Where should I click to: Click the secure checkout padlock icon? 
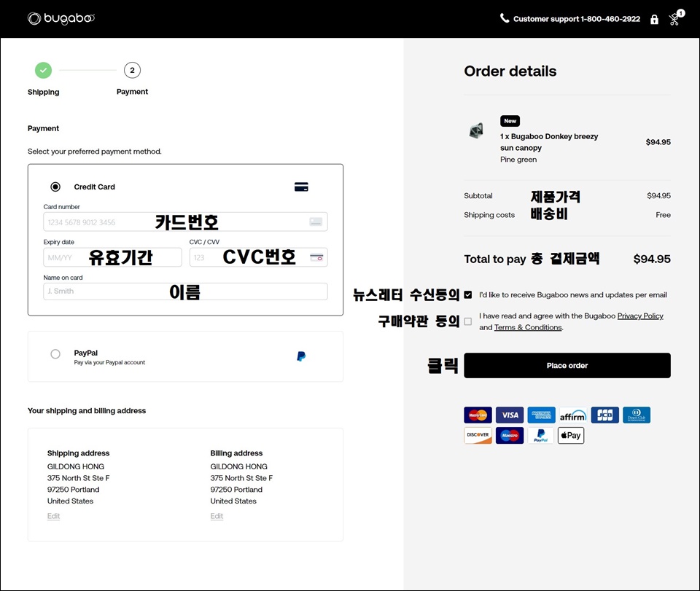click(x=654, y=19)
